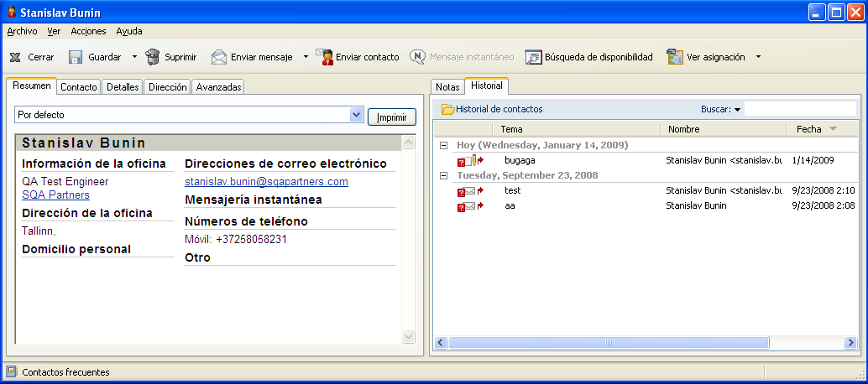Image resolution: width=868 pixels, height=384 pixels.
Task: Delete contact via Suprimir trash icon
Action: click(x=152, y=57)
